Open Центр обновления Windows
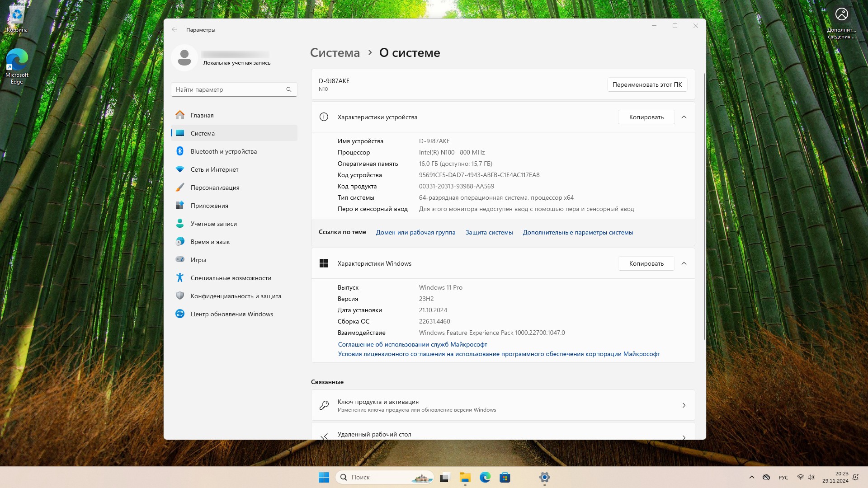868x488 pixels. point(231,314)
